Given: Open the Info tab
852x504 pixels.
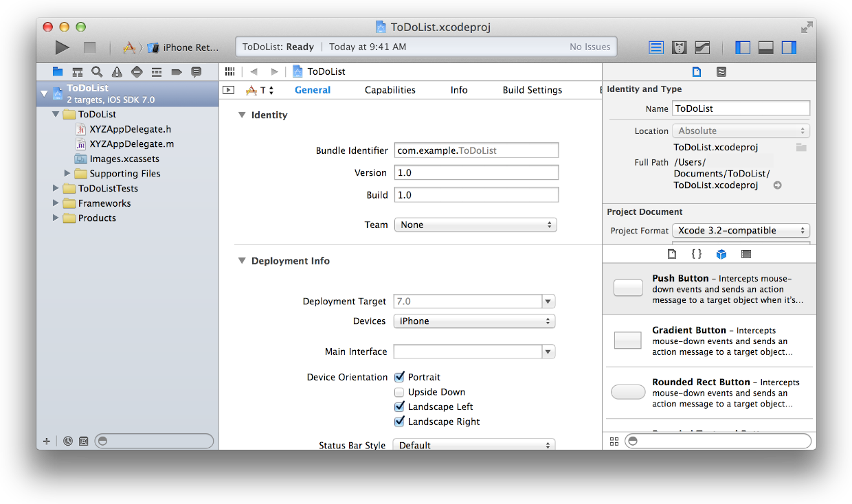Looking at the screenshot, I should click(459, 90).
